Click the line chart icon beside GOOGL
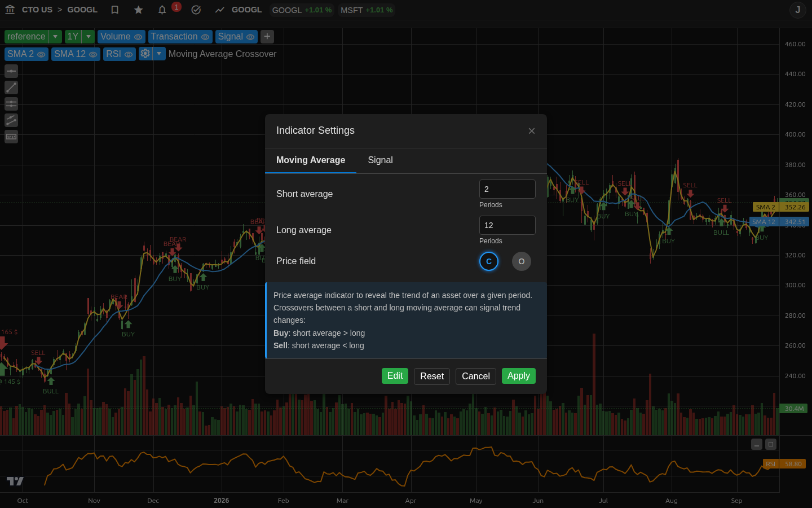 point(220,10)
